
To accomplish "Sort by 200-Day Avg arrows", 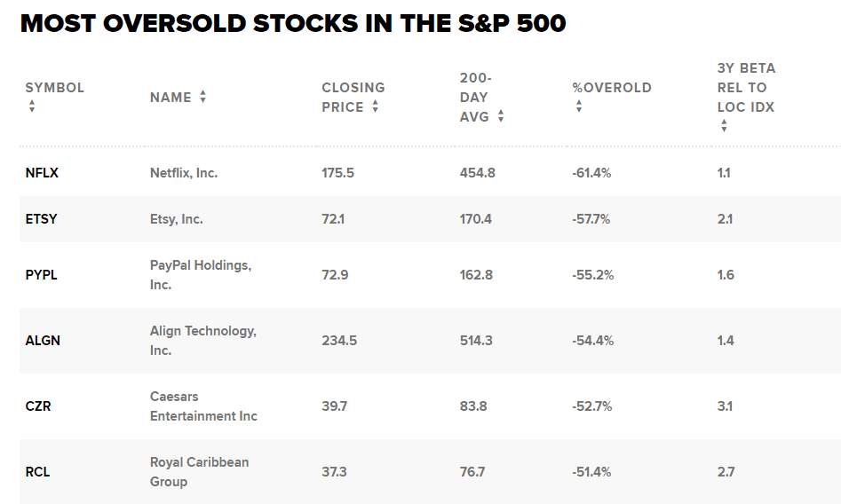I will coord(501,116).
